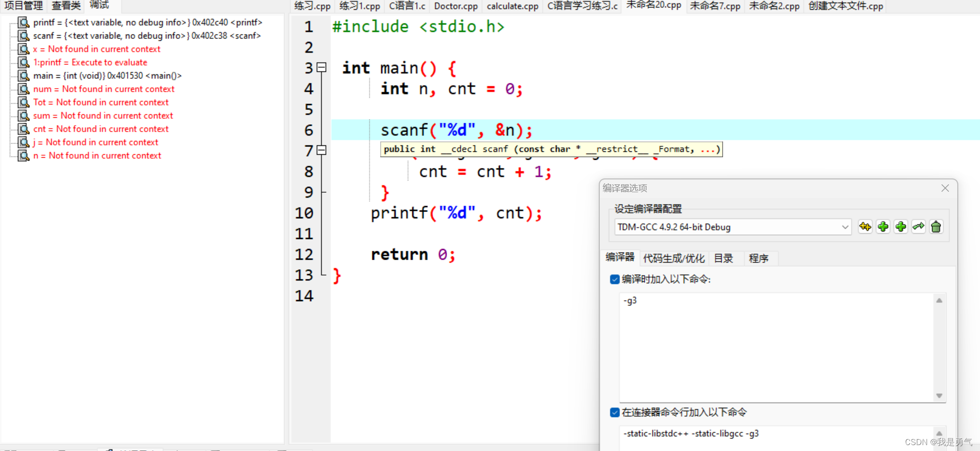Screen dimensions: 980x451
Task: Click scroll-up arrow of compile commands box
Action: (x=940, y=300)
